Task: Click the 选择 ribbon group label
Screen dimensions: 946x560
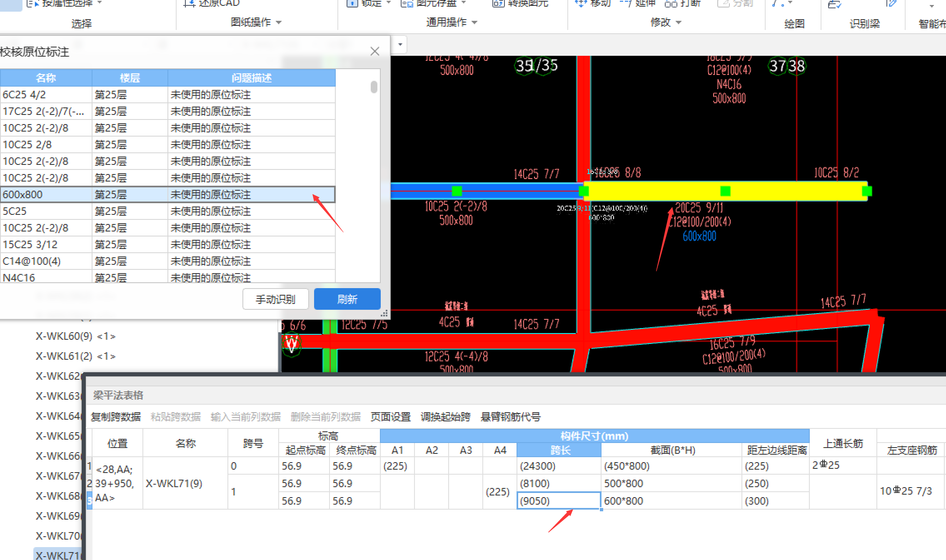Action: point(81,24)
